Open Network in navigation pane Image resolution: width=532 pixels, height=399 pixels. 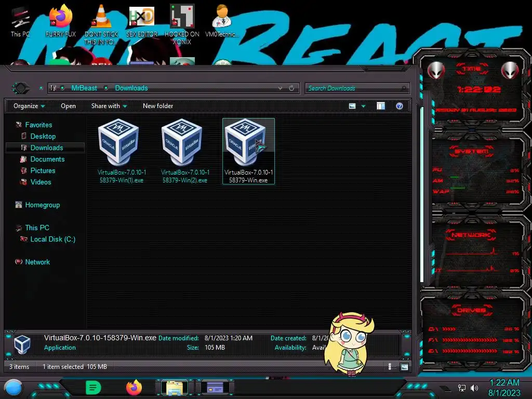pos(37,262)
